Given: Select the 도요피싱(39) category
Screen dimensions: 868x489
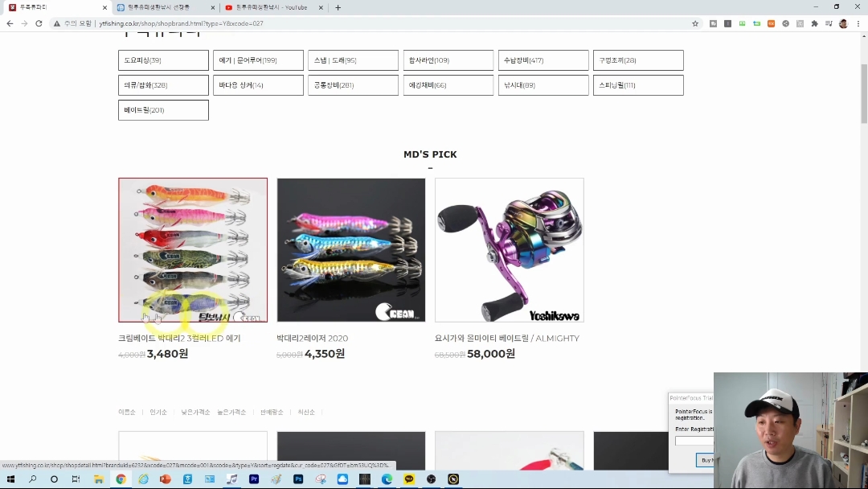Looking at the screenshot, I should [x=163, y=60].
